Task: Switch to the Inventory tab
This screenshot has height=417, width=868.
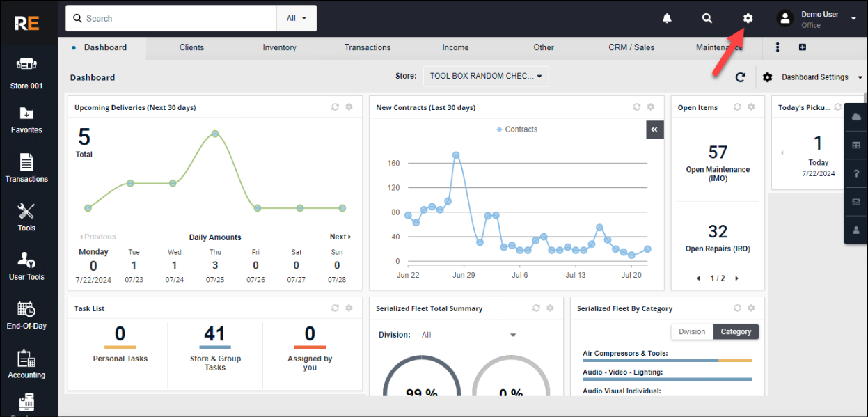Action: (x=279, y=48)
